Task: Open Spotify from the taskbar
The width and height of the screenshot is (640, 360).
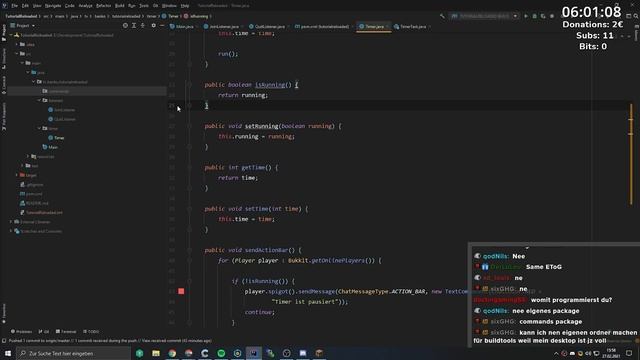Action: pyautogui.click(x=221, y=353)
